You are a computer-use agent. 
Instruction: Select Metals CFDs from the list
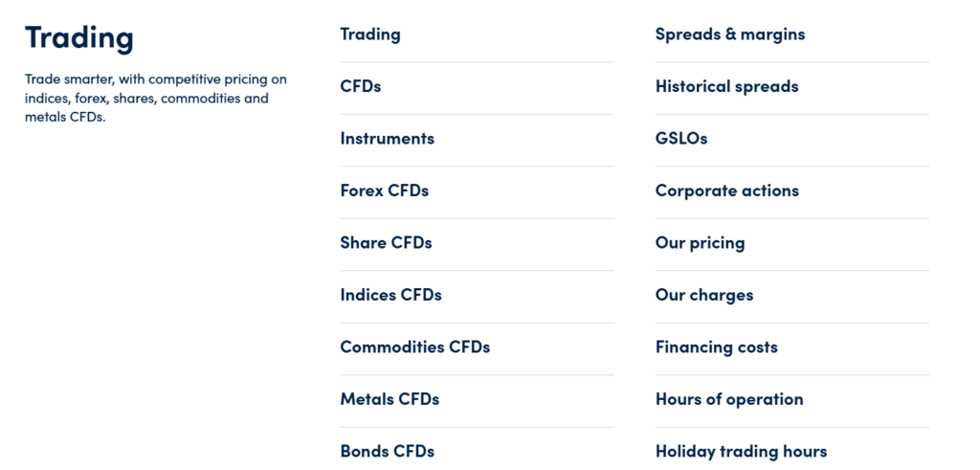pyautogui.click(x=390, y=399)
